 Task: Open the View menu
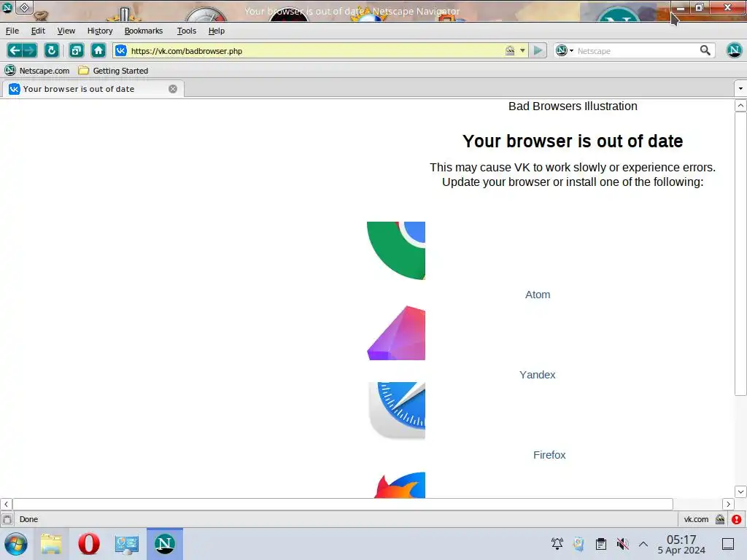66,31
